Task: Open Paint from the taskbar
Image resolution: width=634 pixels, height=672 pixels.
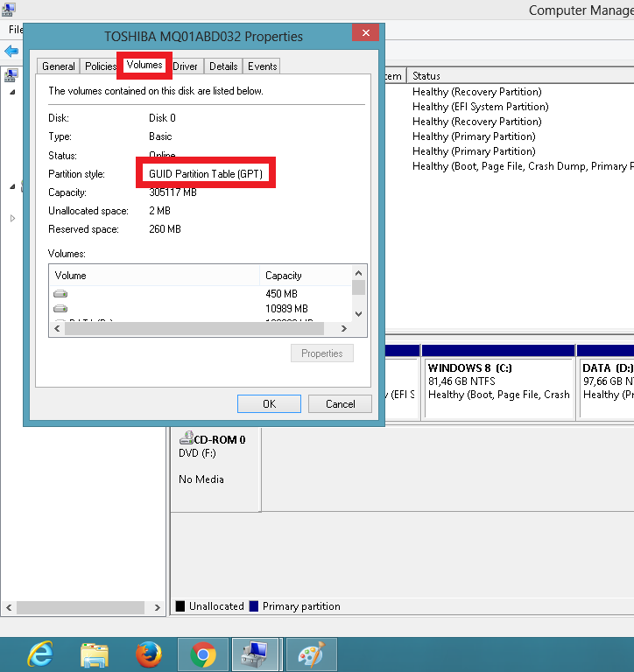Action: point(312,654)
